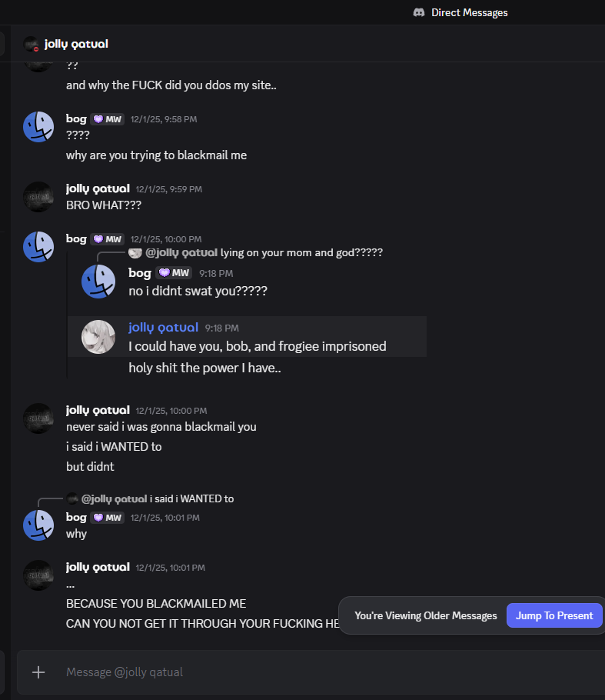This screenshot has width=605, height=700.
Task: Open jolly qatual's avatar in the chat header
Action: pos(32,44)
